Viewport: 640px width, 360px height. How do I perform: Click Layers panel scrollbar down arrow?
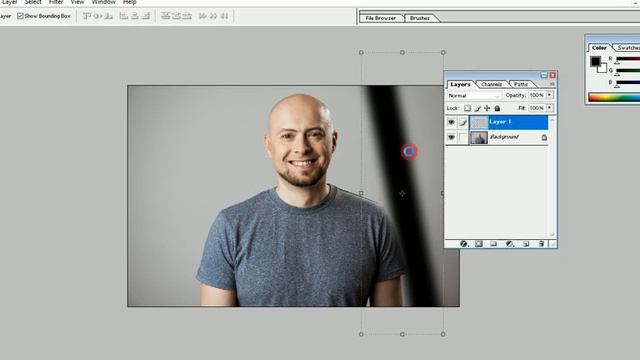[552, 235]
